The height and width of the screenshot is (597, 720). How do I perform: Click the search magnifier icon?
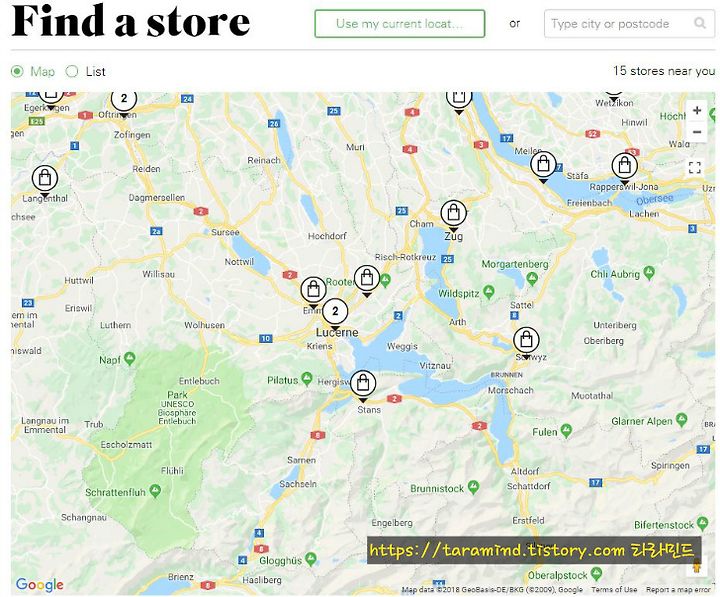tap(700, 23)
